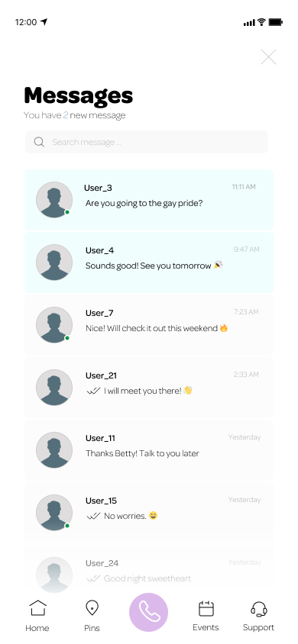The width and height of the screenshot is (298, 644).
Task: Open User_24 'Good night sweetheart' chat
Action: 149,568
